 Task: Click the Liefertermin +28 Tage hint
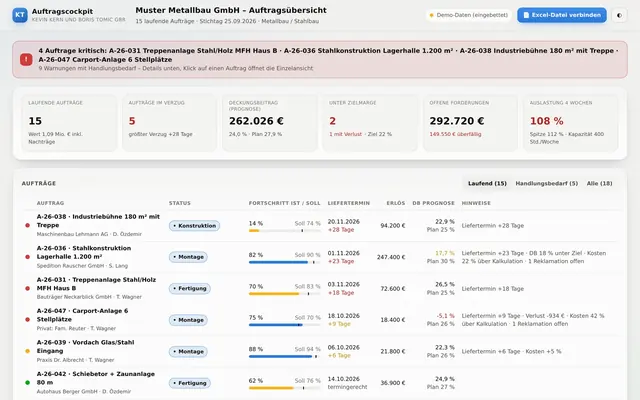[x=493, y=226]
